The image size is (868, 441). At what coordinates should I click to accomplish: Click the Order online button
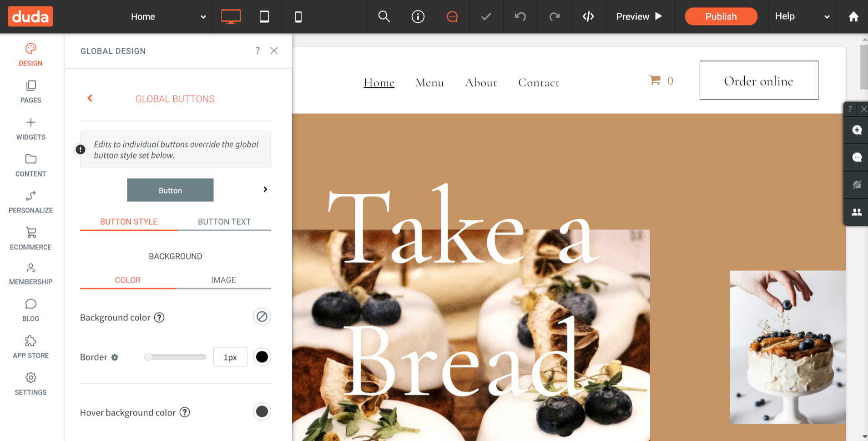(x=758, y=81)
